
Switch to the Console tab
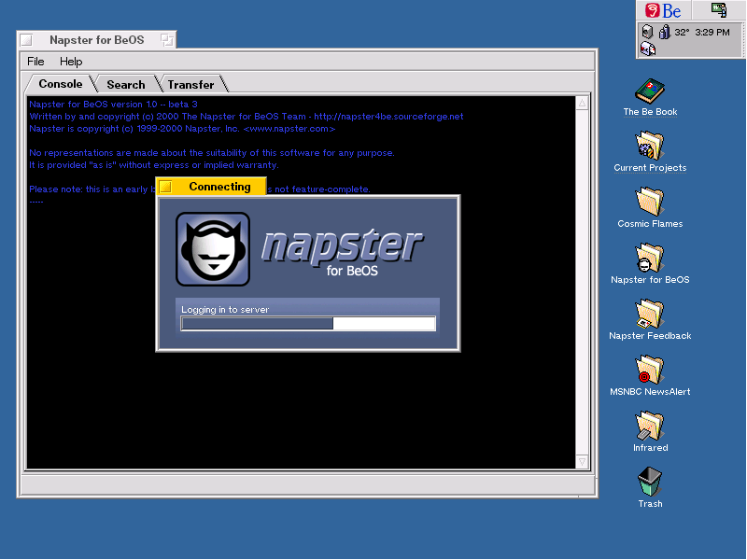click(x=61, y=84)
